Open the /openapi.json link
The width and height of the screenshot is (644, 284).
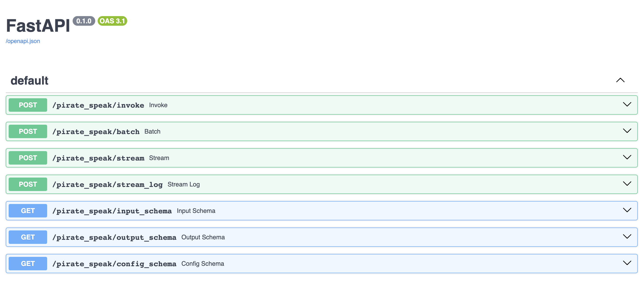pyautogui.click(x=23, y=41)
